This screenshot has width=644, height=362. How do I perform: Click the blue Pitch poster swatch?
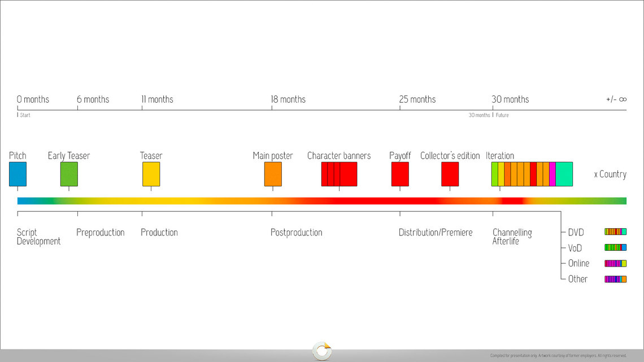pos(18,174)
